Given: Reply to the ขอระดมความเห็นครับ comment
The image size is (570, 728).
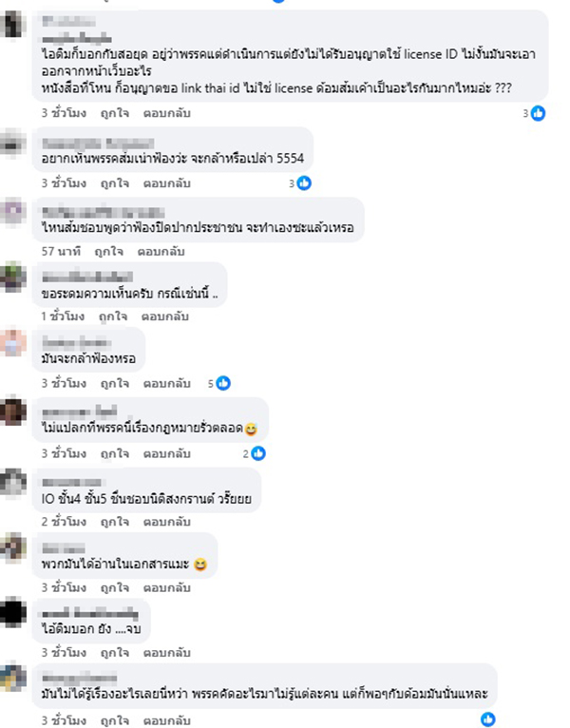Looking at the screenshot, I should click(164, 316).
